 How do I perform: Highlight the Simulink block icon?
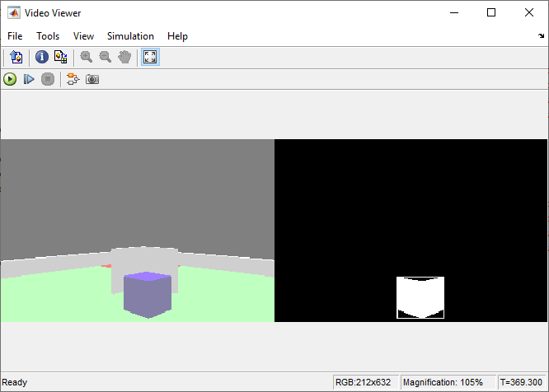pyautogui.click(x=73, y=79)
